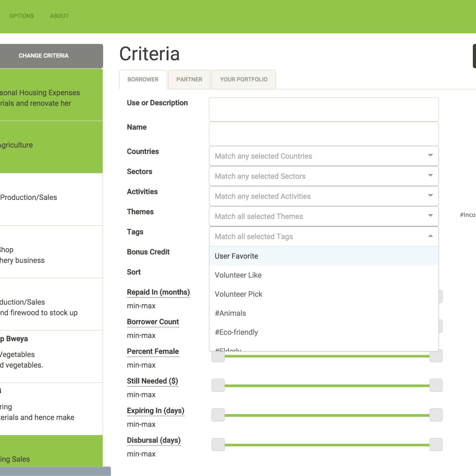Open the Your Portfolio tab

point(244,79)
